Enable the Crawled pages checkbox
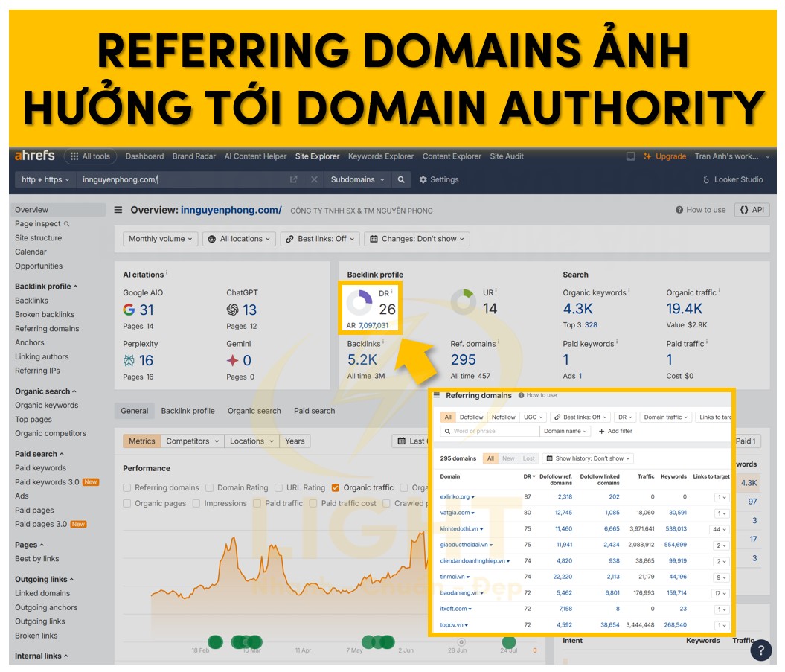The image size is (785, 672). (x=386, y=503)
